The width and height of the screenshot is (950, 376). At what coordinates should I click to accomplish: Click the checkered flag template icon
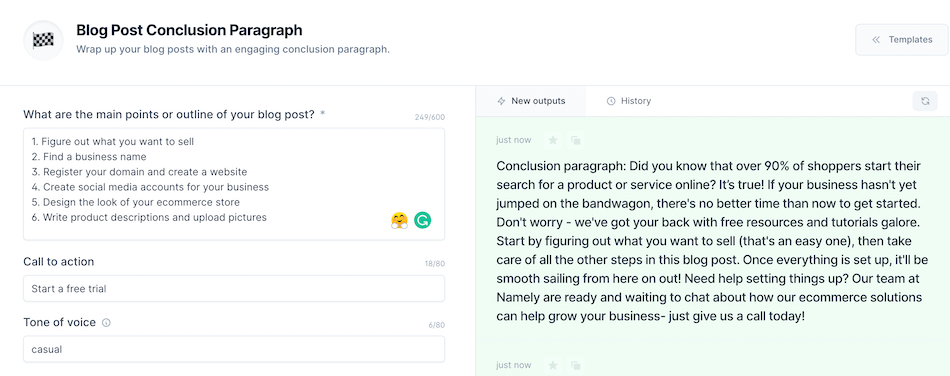pyautogui.click(x=43, y=41)
